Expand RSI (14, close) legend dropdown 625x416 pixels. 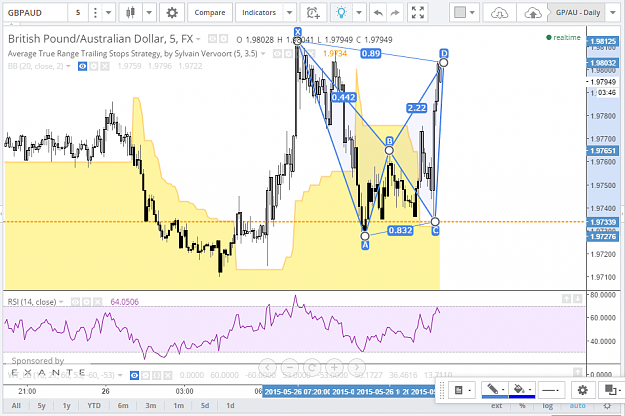coord(61,302)
